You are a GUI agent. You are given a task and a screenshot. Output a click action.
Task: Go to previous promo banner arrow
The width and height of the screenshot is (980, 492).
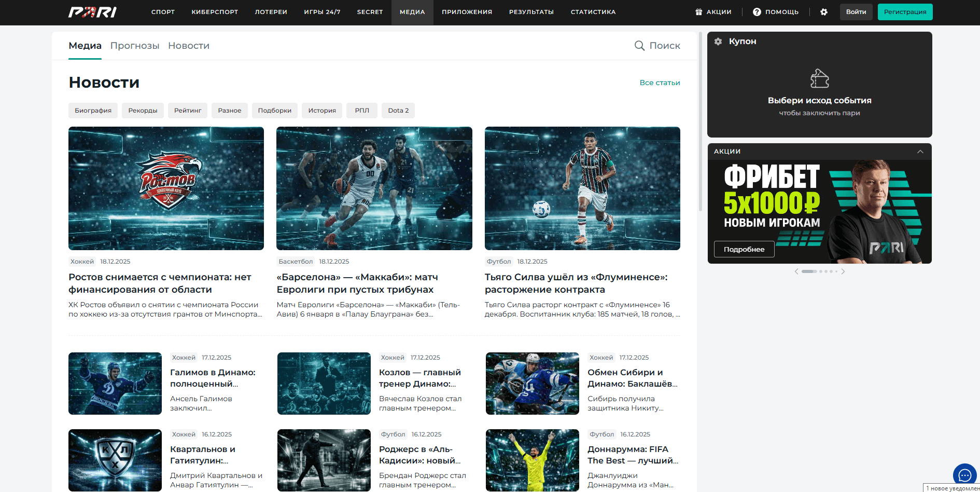click(796, 271)
